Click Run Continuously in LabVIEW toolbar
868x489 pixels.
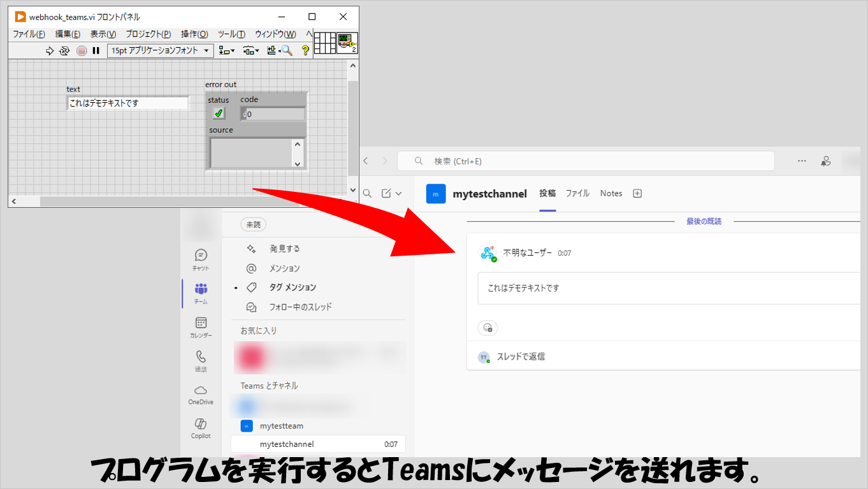[x=64, y=51]
